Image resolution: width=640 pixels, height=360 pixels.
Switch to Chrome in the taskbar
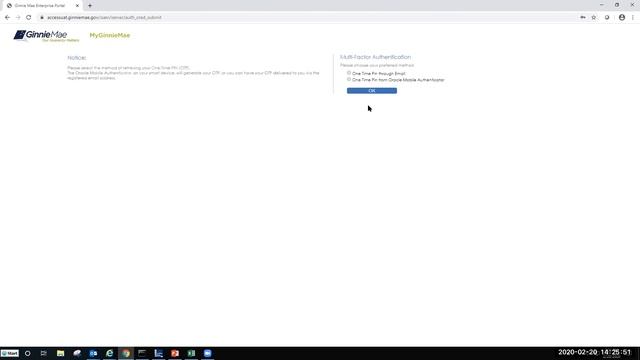pos(126,353)
